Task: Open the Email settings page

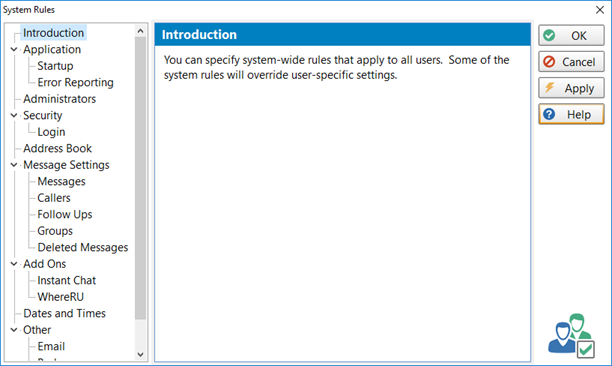Action: (51, 346)
